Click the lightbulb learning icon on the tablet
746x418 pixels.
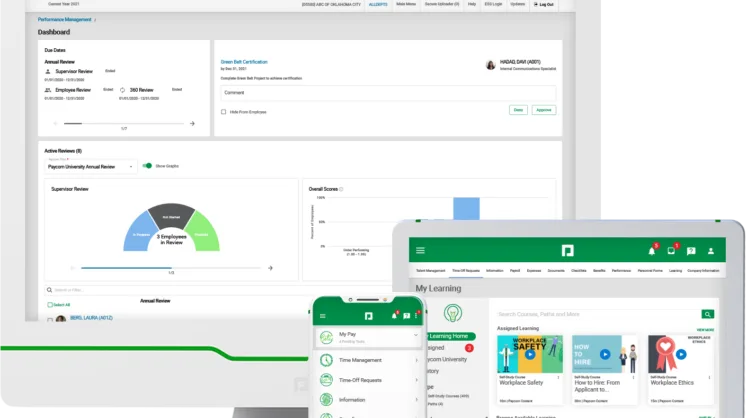pyautogui.click(x=452, y=313)
